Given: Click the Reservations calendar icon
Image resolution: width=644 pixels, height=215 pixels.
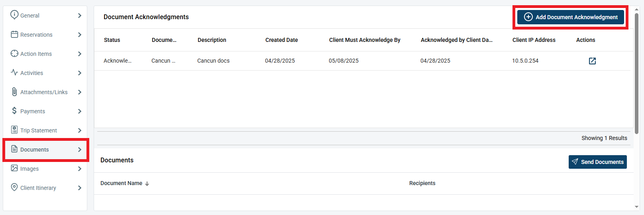Looking at the screenshot, I should [14, 34].
